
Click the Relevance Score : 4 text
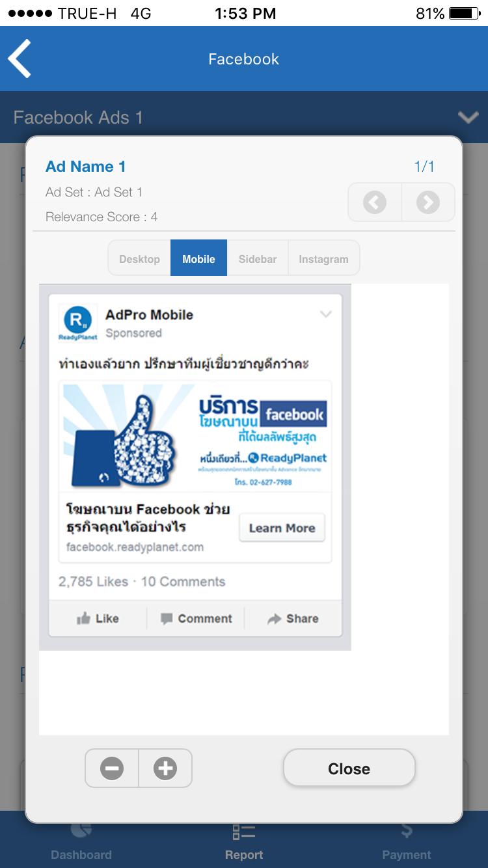pyautogui.click(x=102, y=217)
